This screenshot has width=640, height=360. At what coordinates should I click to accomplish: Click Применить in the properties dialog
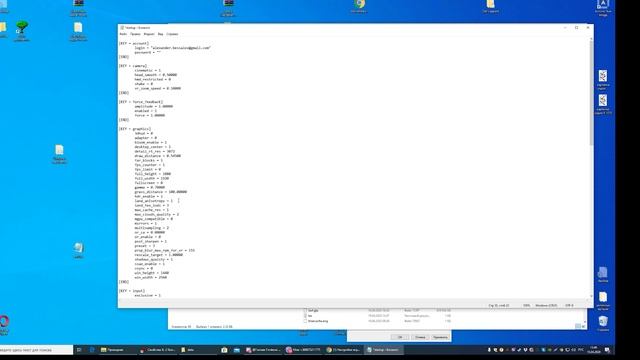440,337
